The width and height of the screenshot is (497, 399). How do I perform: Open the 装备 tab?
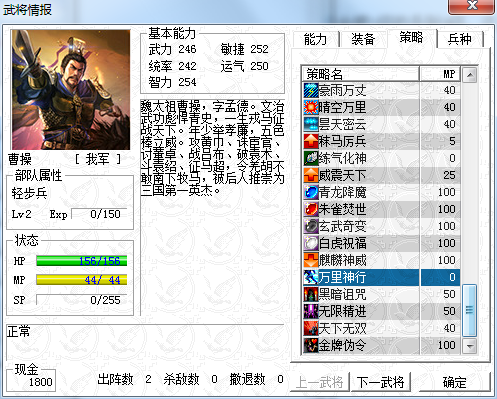(363, 39)
